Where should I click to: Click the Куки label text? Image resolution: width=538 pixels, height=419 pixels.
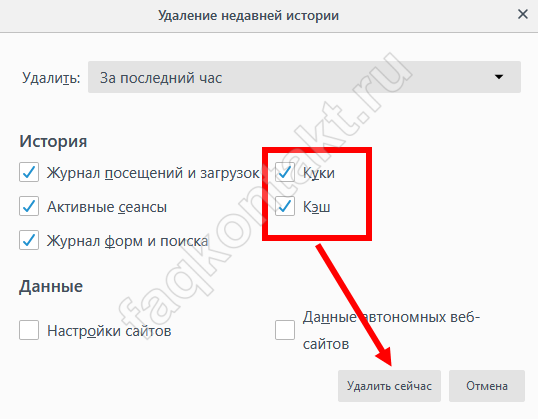click(319, 173)
